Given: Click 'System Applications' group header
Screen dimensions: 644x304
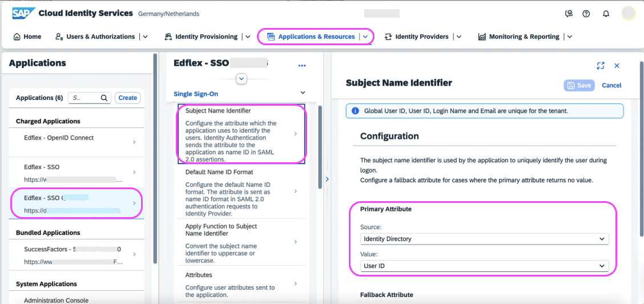Looking at the screenshot, I should 46,284.
